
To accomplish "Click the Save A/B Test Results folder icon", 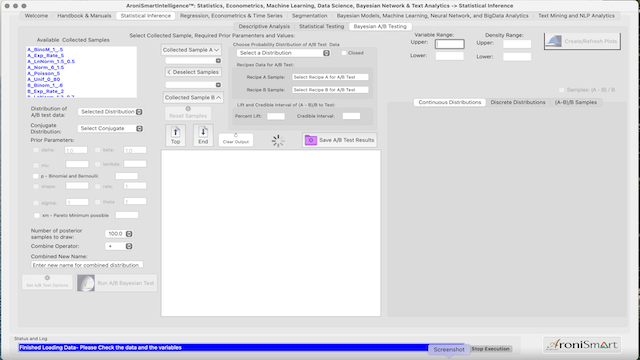I will coord(311,140).
